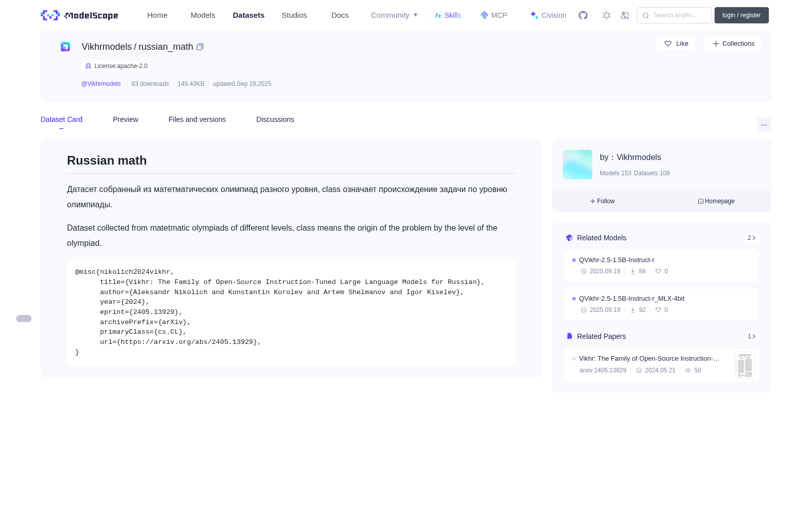812x508 pixels.
Task: Click the Related Papers document icon
Action: (569, 336)
